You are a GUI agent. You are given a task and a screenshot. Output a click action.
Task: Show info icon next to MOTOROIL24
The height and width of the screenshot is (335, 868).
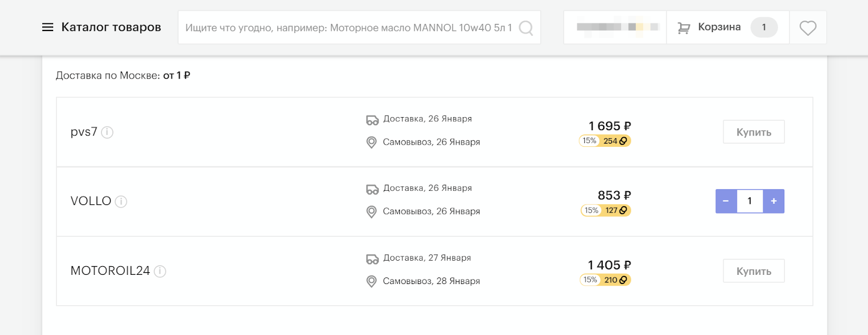point(160,271)
